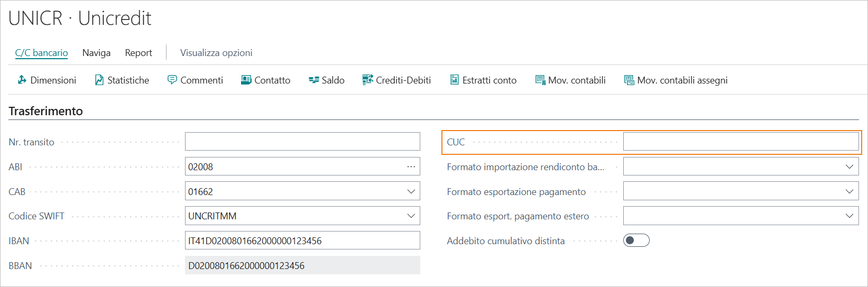Expand the Codice SWIFT dropdown
This screenshot has height=287, width=868.
coord(411,216)
